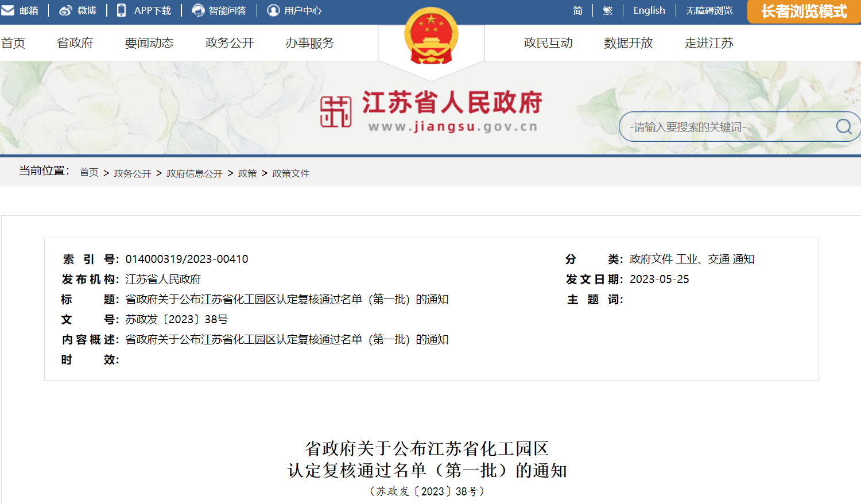Image resolution: width=861 pixels, height=504 pixels.
Task: Click the national emblem logo
Action: (431, 37)
